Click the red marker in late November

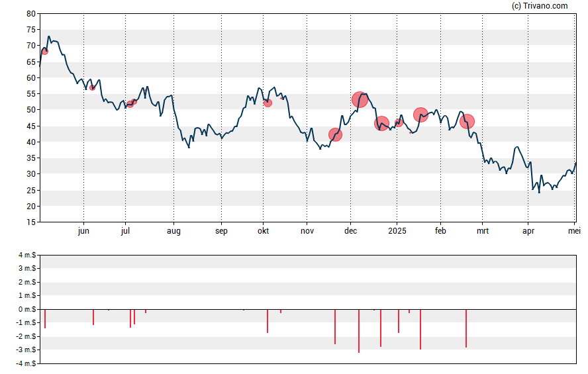coord(335,134)
